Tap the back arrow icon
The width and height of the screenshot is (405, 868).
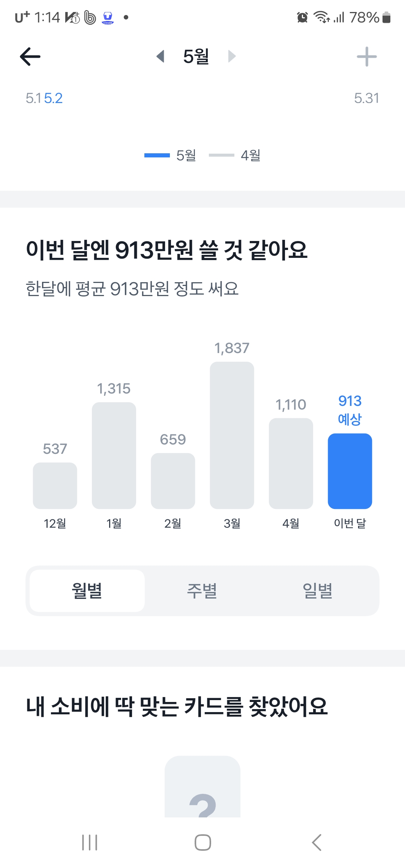pos(30,57)
